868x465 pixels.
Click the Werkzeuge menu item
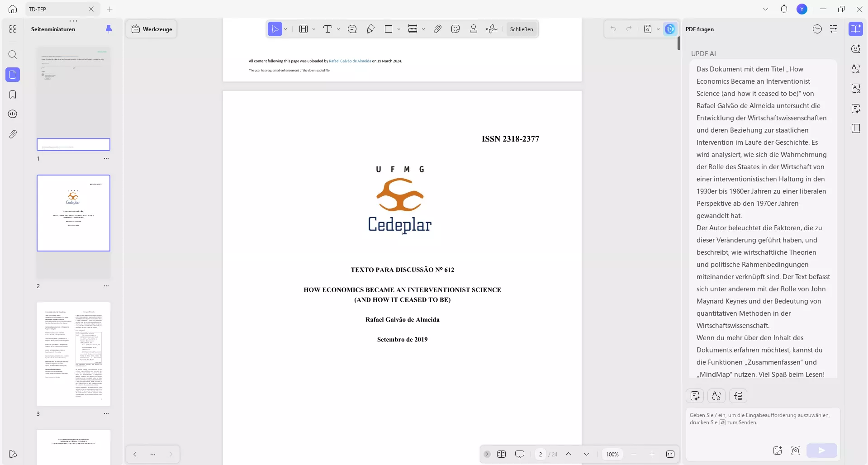pyautogui.click(x=152, y=28)
